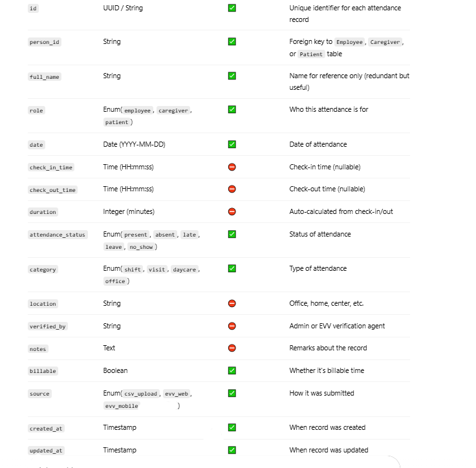Click the no_show enum value

point(142,247)
